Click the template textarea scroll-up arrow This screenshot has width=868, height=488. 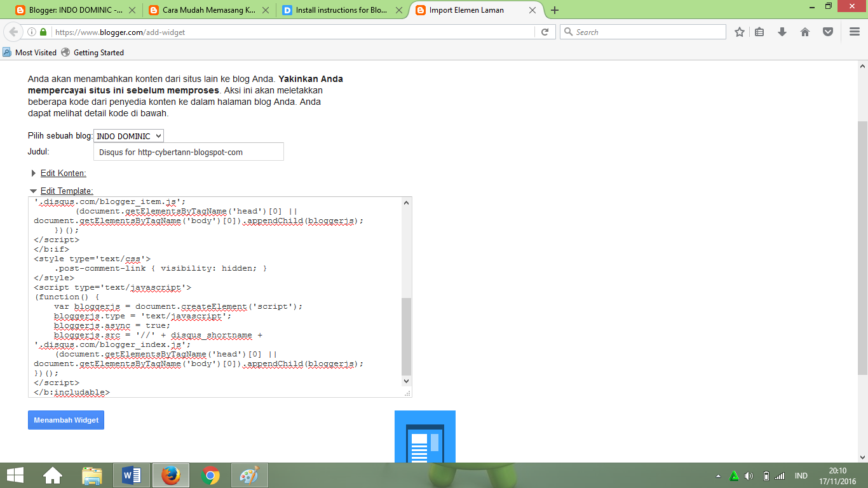tap(407, 202)
